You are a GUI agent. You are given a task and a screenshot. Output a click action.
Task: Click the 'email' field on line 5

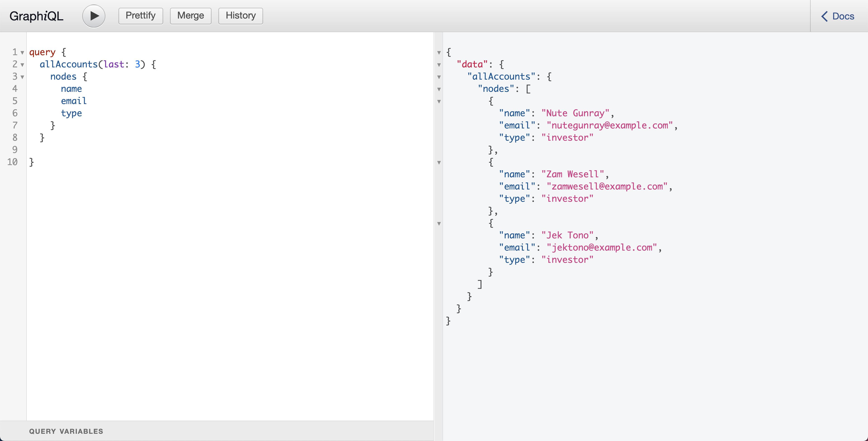pyautogui.click(x=74, y=101)
